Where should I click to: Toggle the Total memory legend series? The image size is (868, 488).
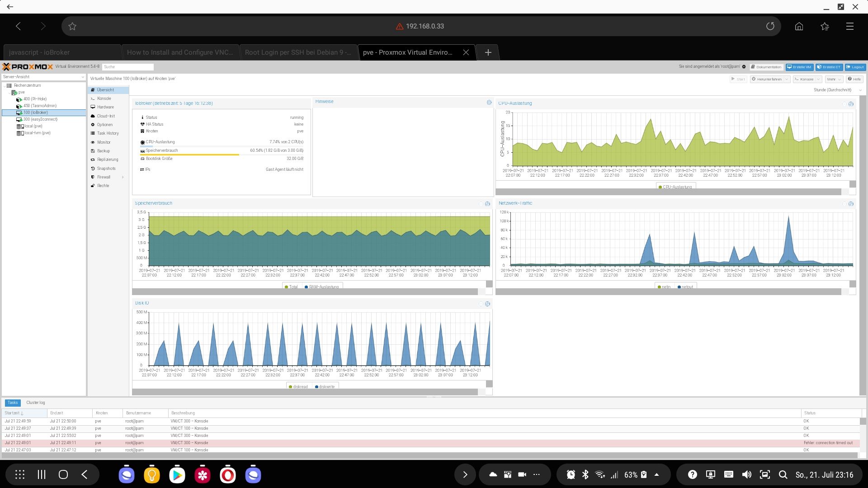291,286
